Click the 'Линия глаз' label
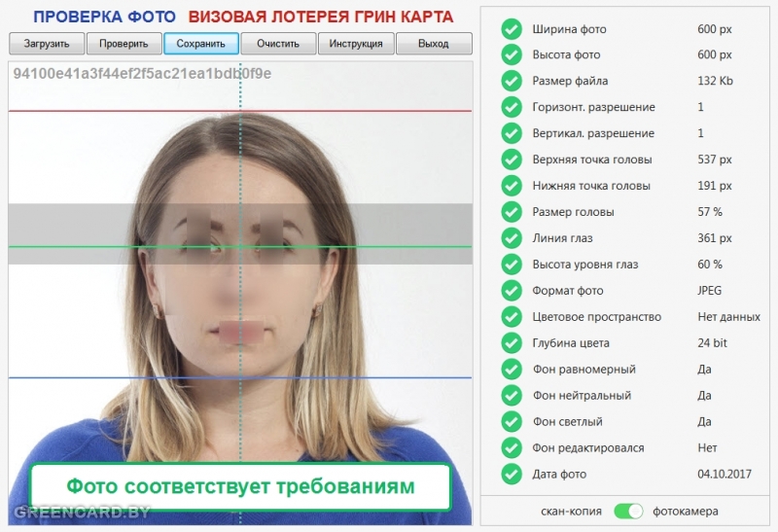The image size is (778, 532). (x=563, y=238)
